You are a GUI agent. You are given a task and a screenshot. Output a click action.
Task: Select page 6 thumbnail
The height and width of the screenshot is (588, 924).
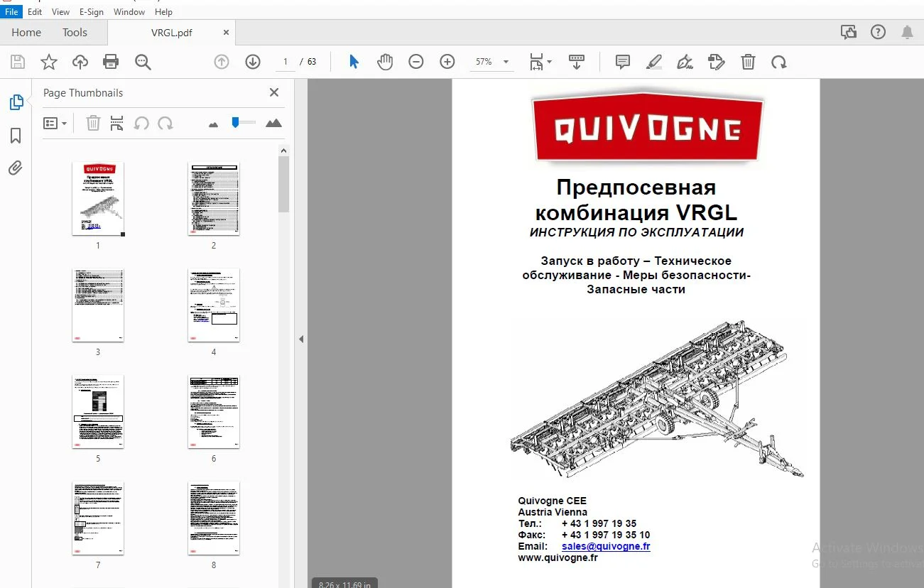[x=214, y=412]
